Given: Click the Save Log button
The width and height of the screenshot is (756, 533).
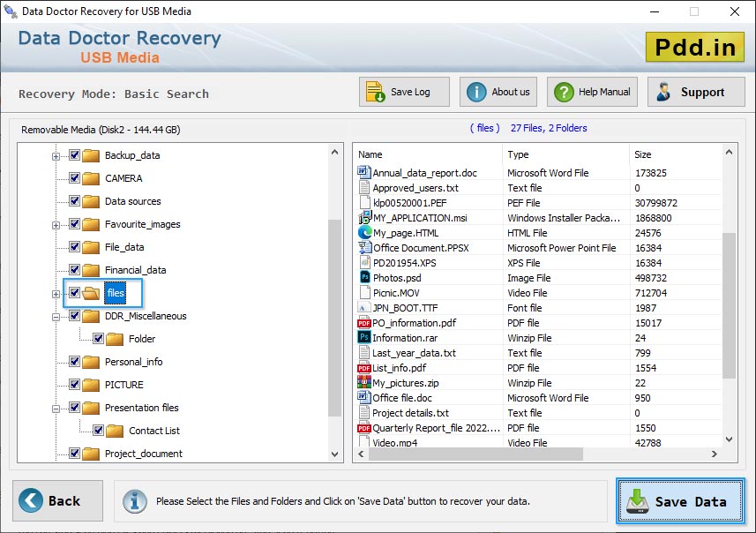Looking at the screenshot, I should [404, 92].
